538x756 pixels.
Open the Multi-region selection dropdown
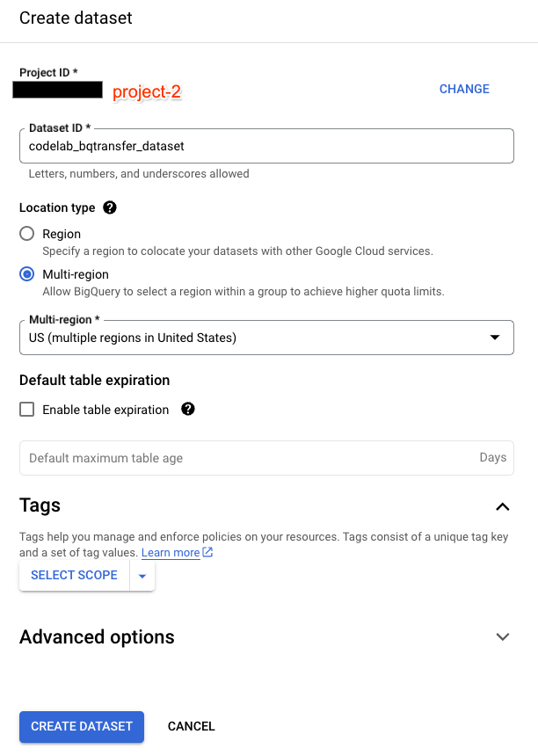[266, 337]
